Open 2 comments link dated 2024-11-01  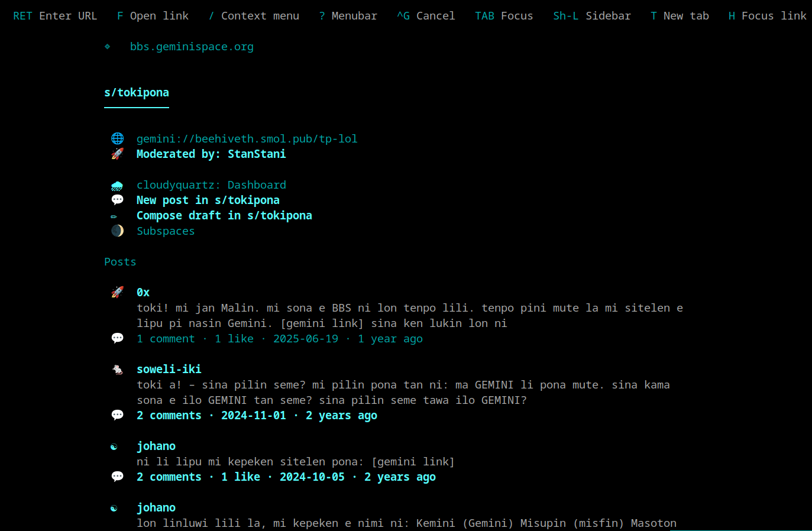[257, 416]
